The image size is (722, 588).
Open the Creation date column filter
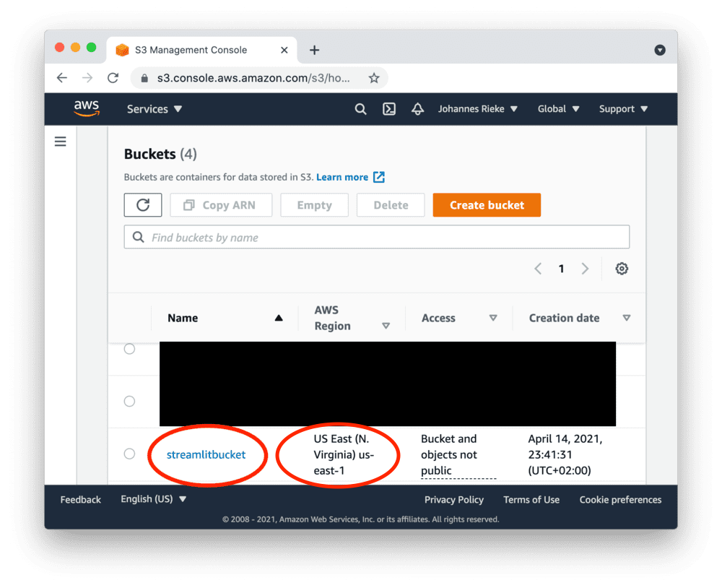[627, 318]
